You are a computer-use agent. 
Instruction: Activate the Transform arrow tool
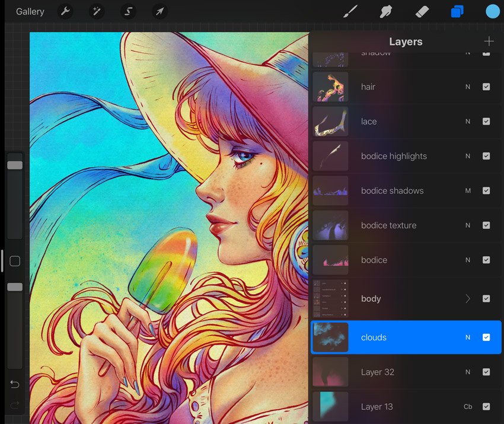159,11
